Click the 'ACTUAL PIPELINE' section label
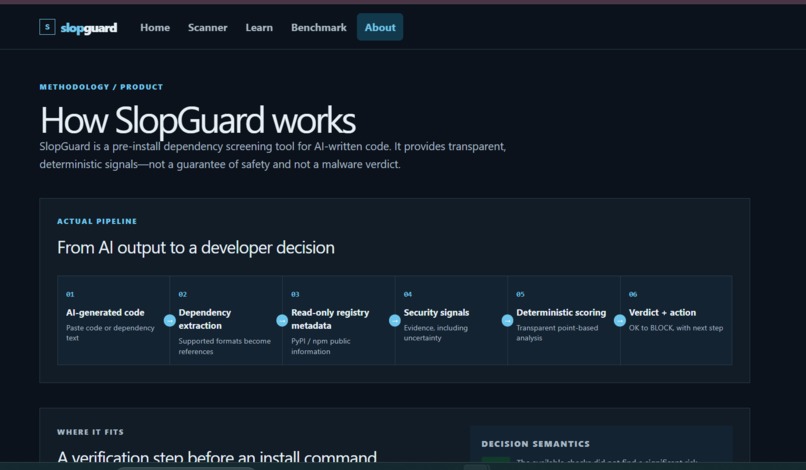This screenshot has height=470, width=806. (97, 221)
